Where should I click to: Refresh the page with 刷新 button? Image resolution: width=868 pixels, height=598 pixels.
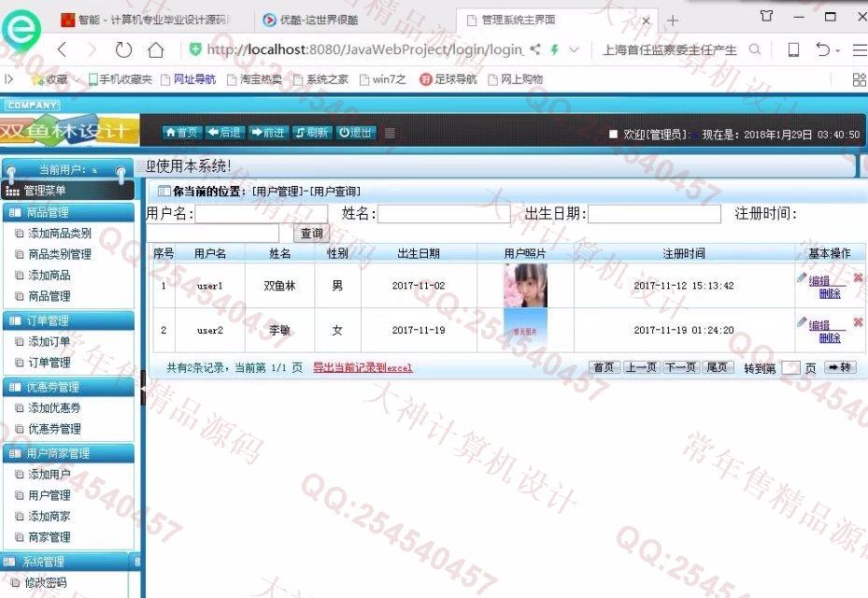311,133
